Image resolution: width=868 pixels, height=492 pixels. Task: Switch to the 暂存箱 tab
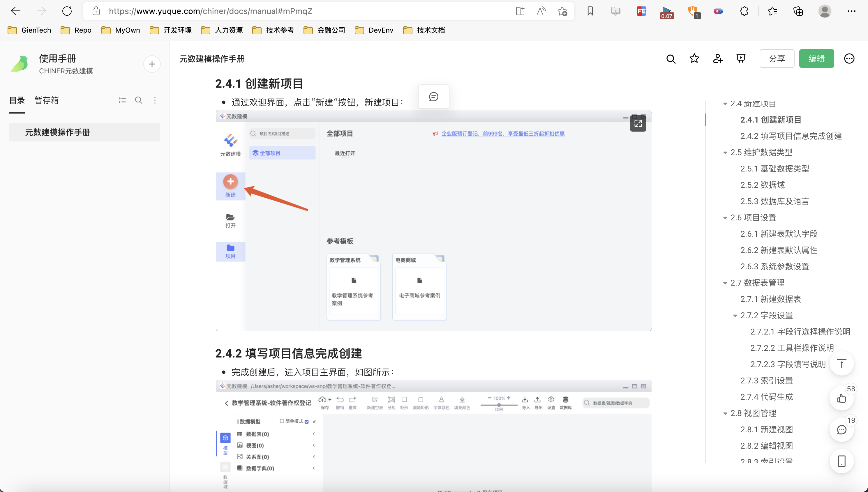tap(47, 100)
